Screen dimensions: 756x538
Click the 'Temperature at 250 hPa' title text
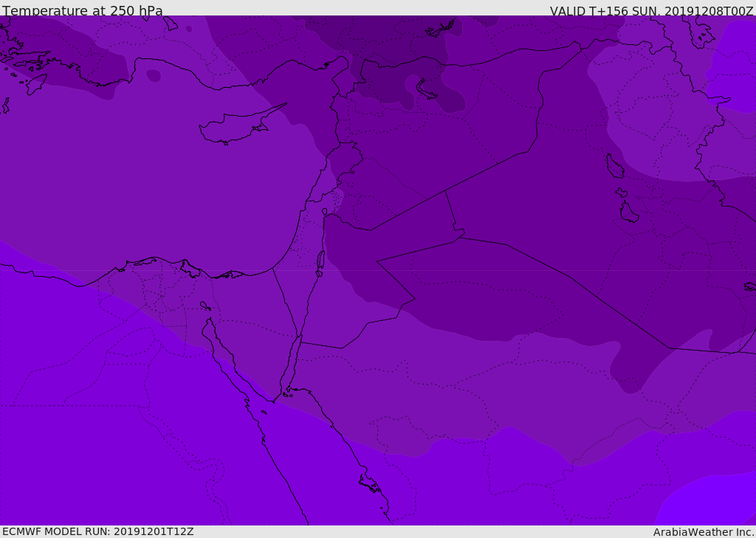point(83,10)
